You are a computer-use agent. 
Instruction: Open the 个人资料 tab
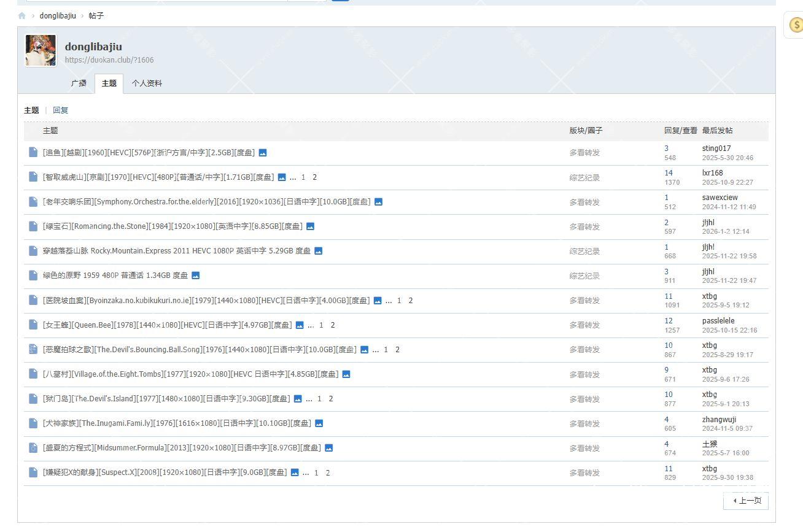tap(147, 83)
